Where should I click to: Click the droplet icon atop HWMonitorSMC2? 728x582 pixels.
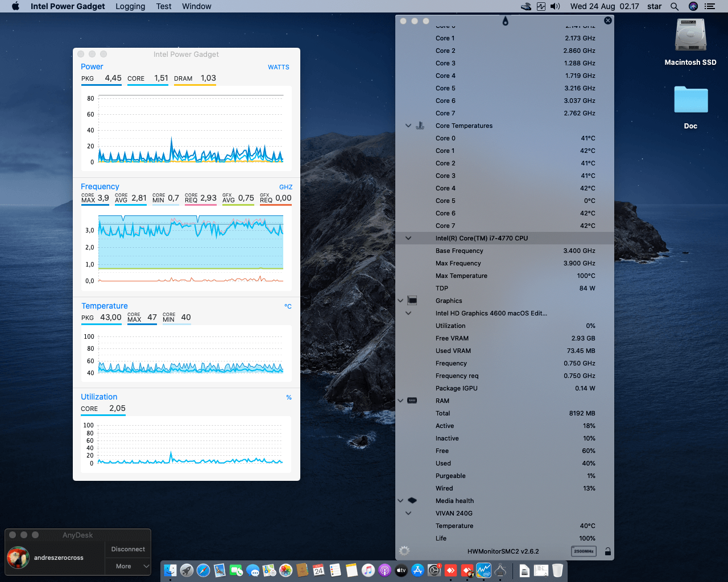(505, 21)
